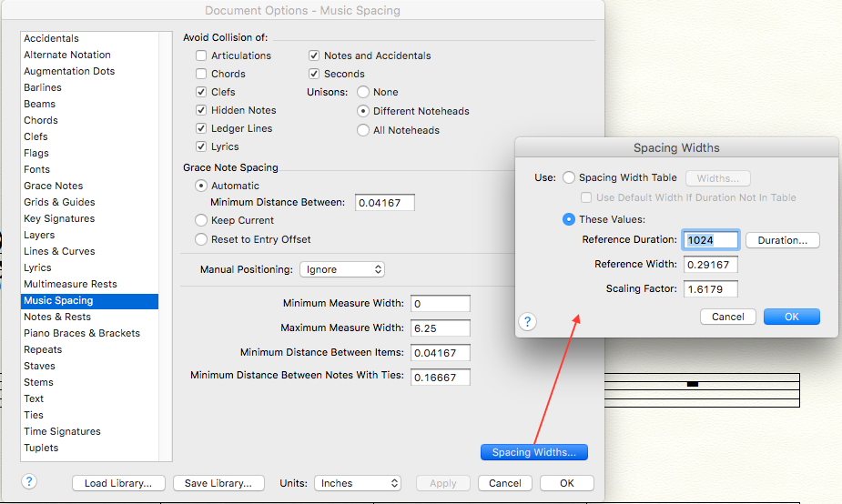Click the Load Library... button
The width and height of the screenshot is (842, 504).
coord(118,483)
